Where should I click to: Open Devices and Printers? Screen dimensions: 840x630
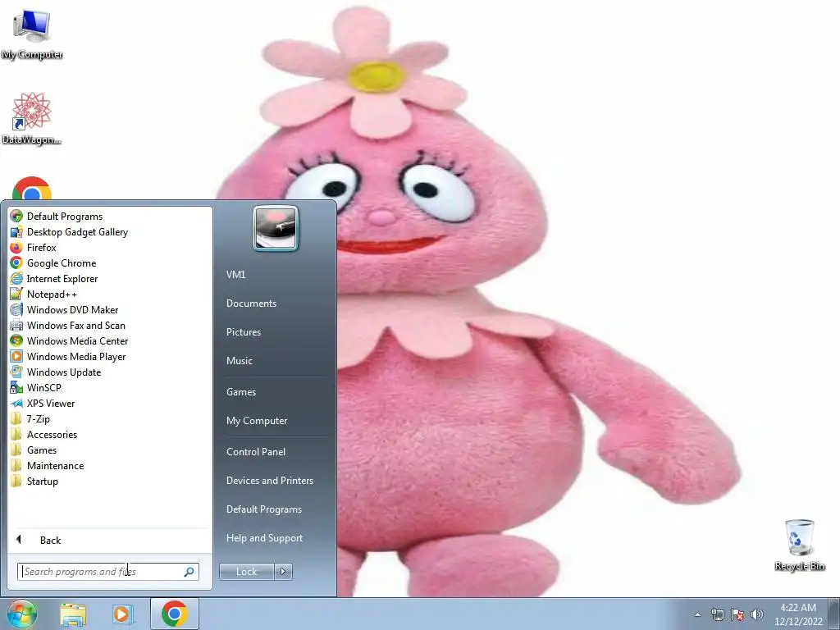(269, 481)
